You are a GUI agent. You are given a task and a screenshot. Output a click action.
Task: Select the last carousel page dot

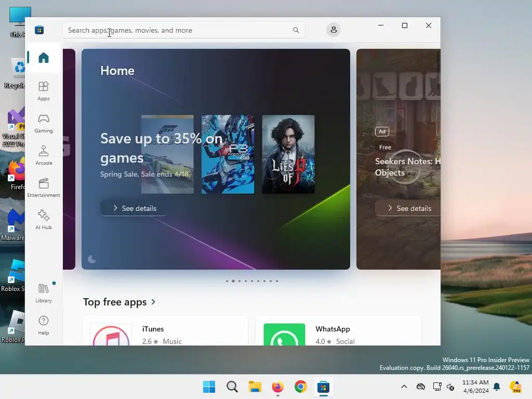277,281
